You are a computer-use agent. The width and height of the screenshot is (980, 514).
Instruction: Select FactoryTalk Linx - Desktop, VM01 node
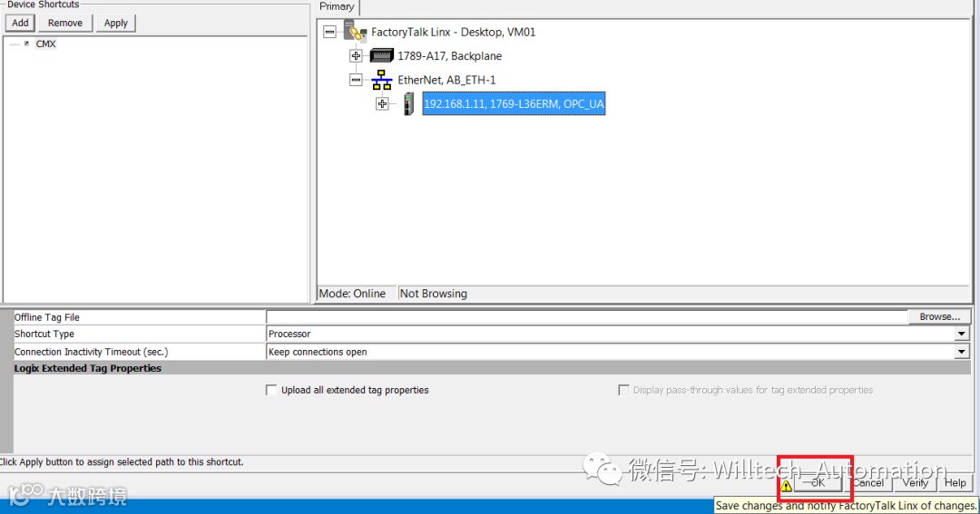click(453, 32)
